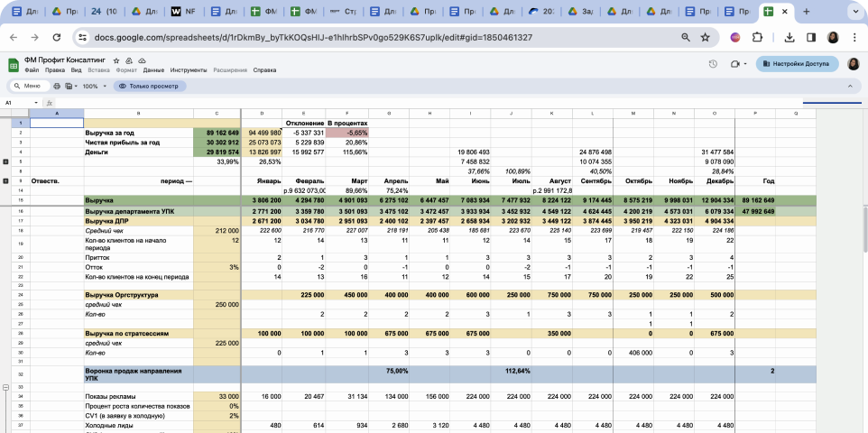Open Chrome extensions puzzle icon

[757, 37]
